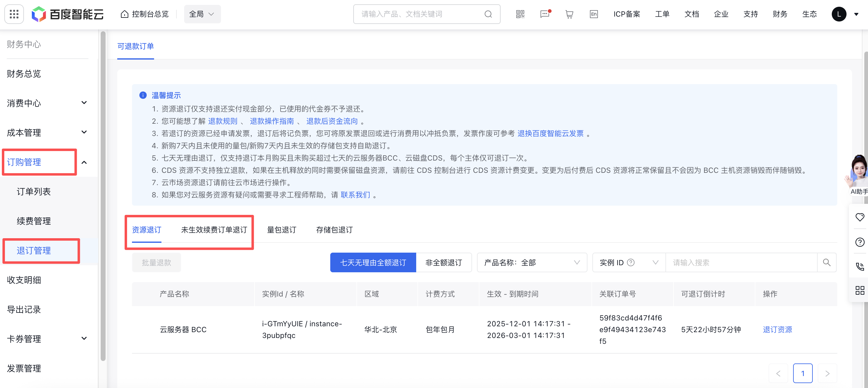The height and width of the screenshot is (388, 868).
Task: Switch to 非全额退订 option
Action: [444, 262]
